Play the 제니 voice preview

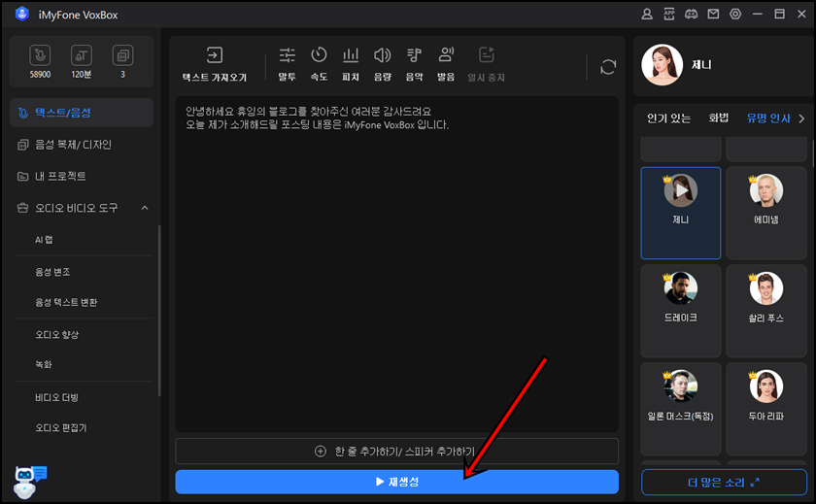[x=681, y=190]
